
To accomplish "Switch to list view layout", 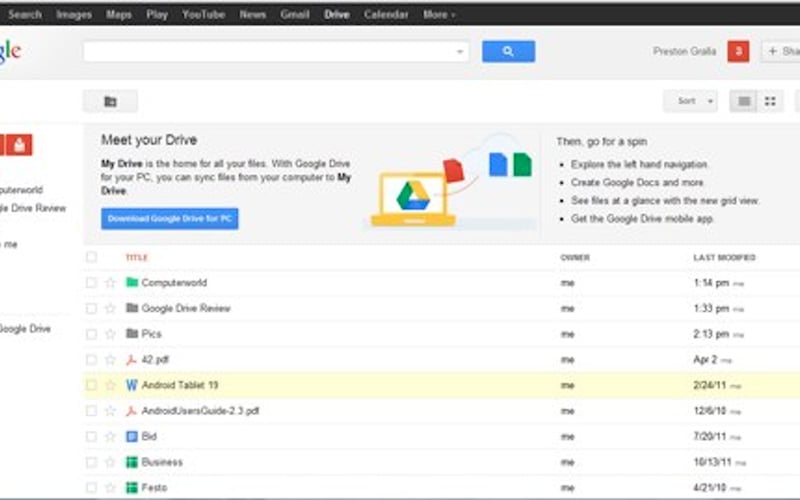I will click(744, 101).
